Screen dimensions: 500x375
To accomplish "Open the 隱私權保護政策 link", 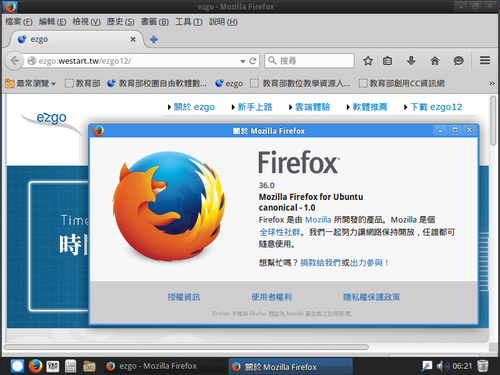I will 372,297.
